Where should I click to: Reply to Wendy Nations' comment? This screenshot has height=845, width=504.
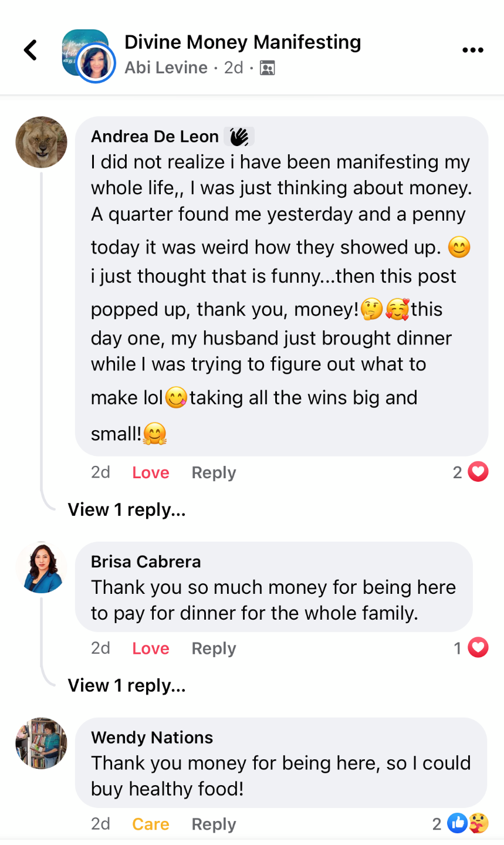214,824
